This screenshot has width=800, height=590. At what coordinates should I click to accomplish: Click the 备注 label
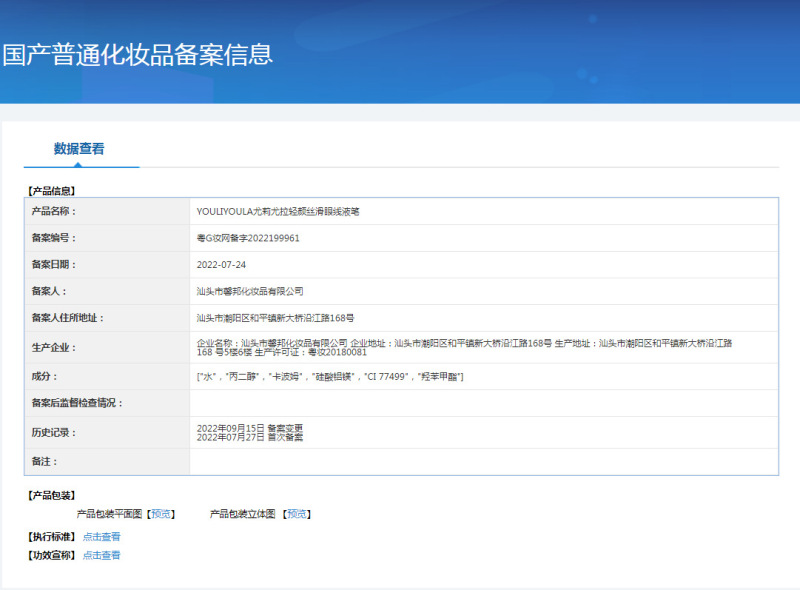(44, 461)
